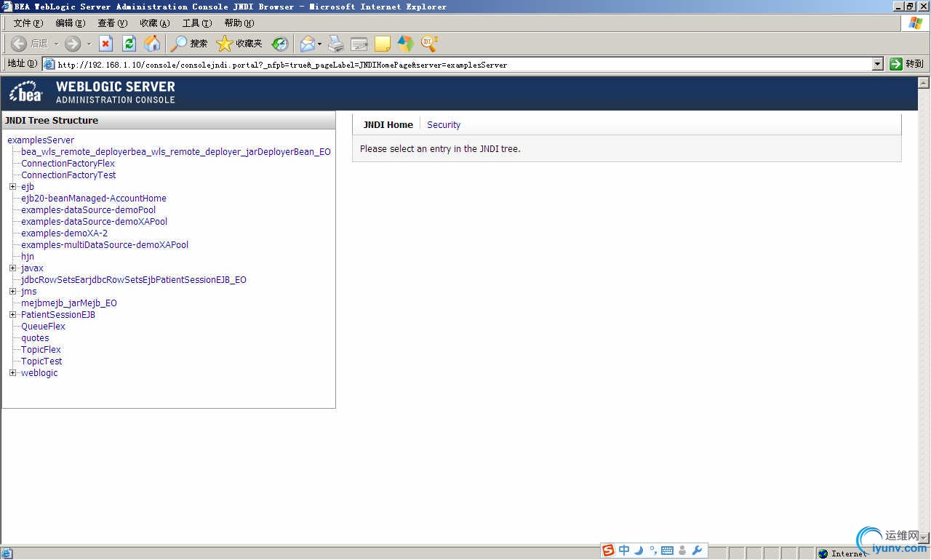Open the Back button history dropdown arrow

coord(56,44)
